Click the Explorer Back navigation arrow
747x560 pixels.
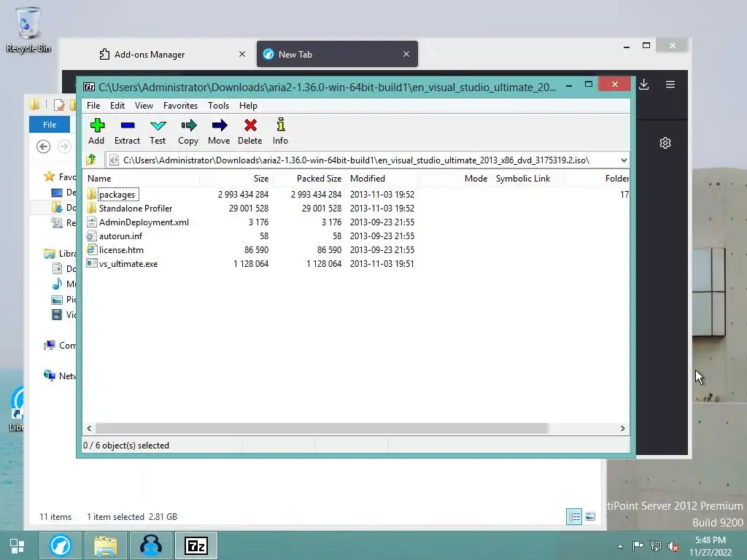[x=43, y=146]
